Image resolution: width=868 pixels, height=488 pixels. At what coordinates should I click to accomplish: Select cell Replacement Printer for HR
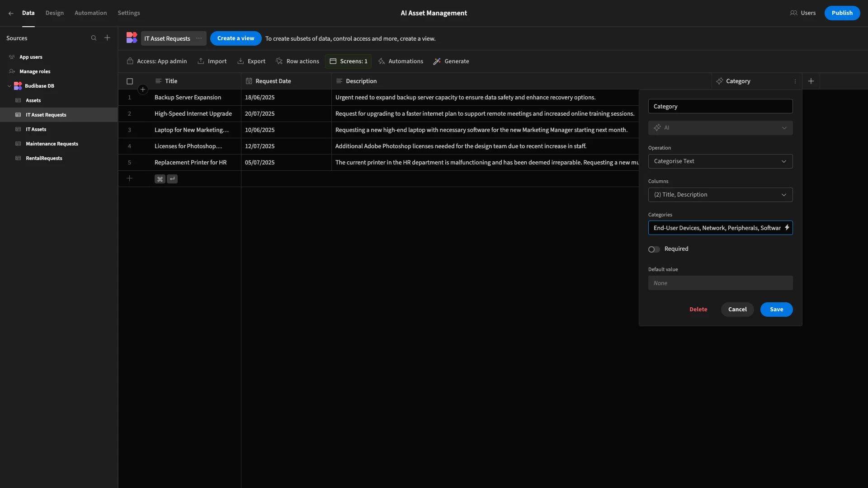196,163
